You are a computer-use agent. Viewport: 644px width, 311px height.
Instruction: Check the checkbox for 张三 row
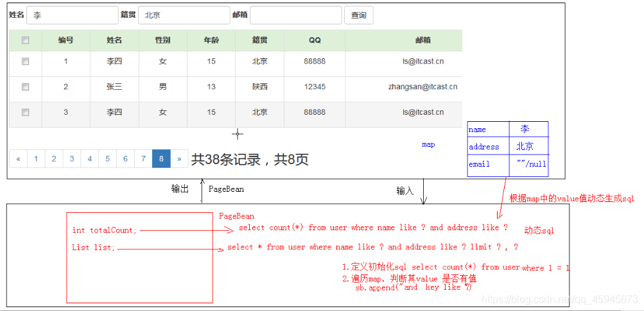(x=26, y=87)
